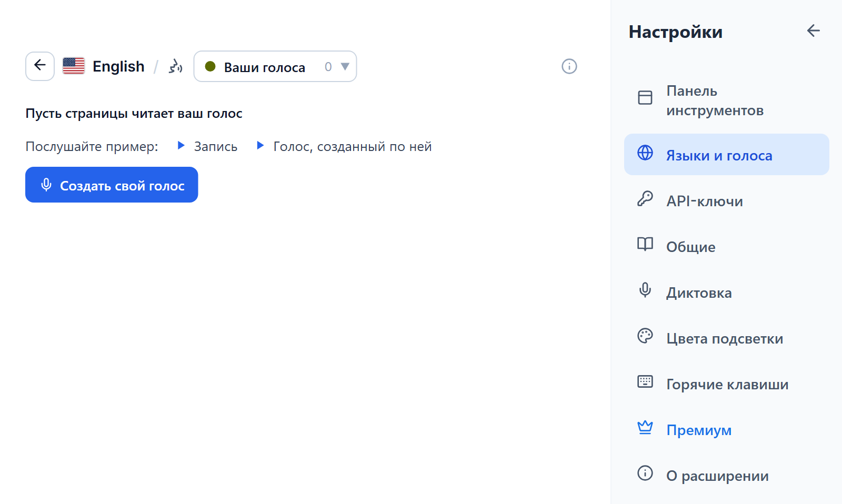842x504 pixels.
Task: Play the Запись sample triangle
Action: coord(181,146)
